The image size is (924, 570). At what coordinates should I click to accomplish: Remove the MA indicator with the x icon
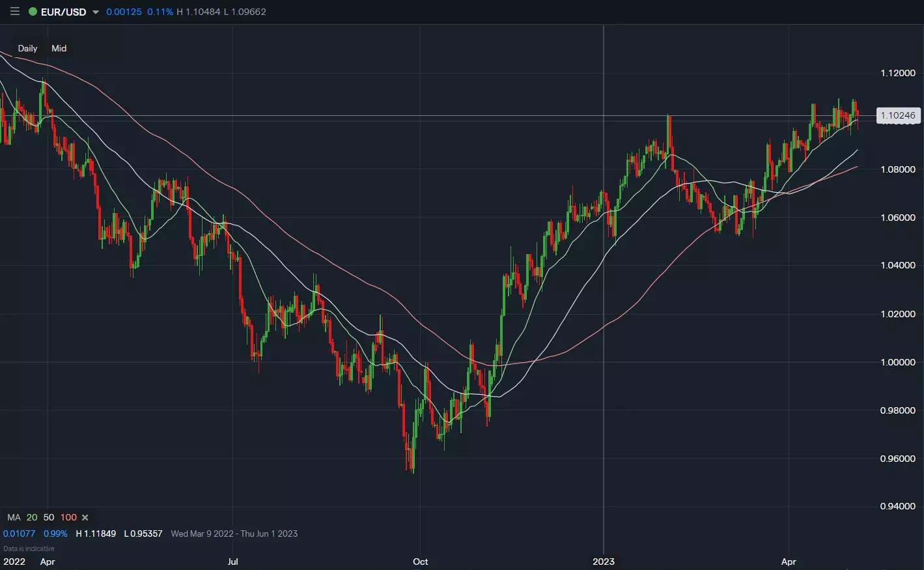pyautogui.click(x=85, y=518)
